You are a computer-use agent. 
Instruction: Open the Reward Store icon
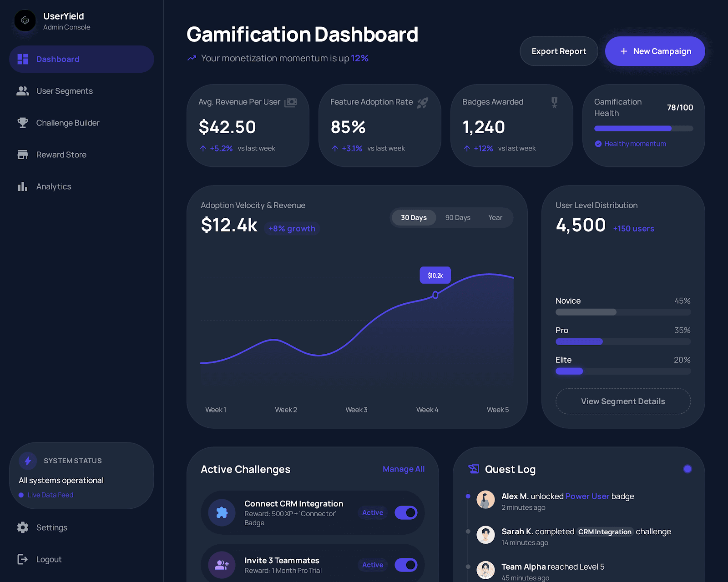point(22,155)
